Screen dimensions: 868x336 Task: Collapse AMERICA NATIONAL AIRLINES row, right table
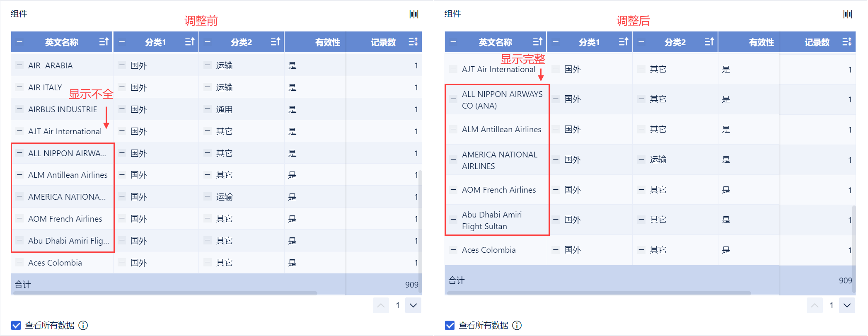click(453, 160)
